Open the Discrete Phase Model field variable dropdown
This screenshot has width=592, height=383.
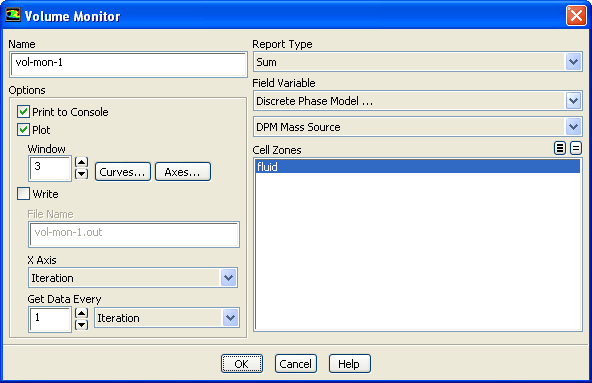(x=418, y=101)
